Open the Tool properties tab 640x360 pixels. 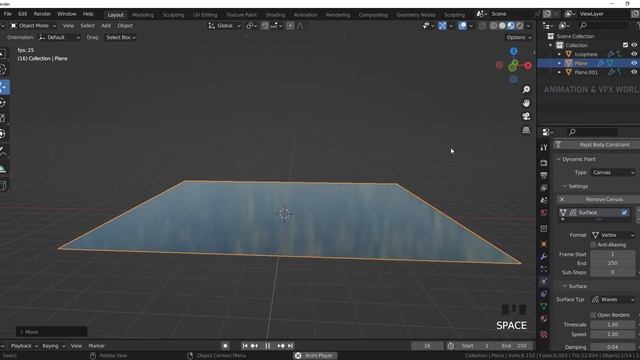point(544,148)
